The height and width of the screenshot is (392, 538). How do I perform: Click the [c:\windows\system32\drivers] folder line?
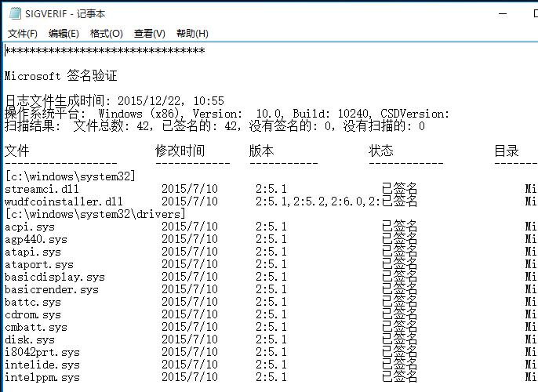click(95, 214)
